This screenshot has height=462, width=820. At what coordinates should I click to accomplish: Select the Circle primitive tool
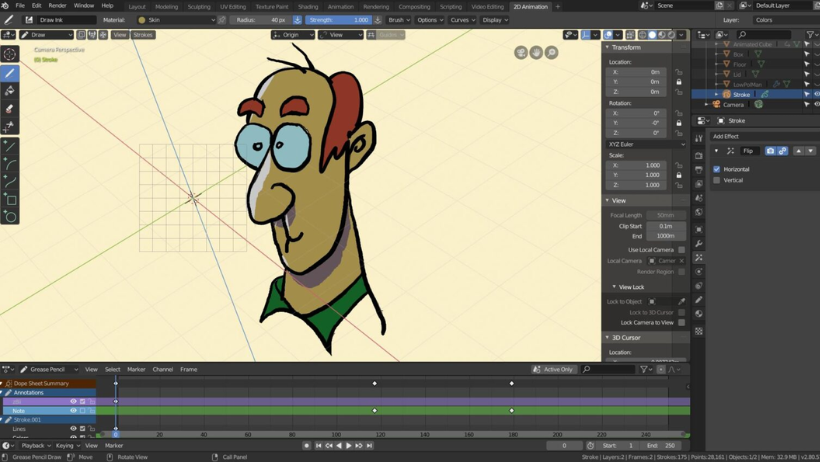pyautogui.click(x=9, y=216)
